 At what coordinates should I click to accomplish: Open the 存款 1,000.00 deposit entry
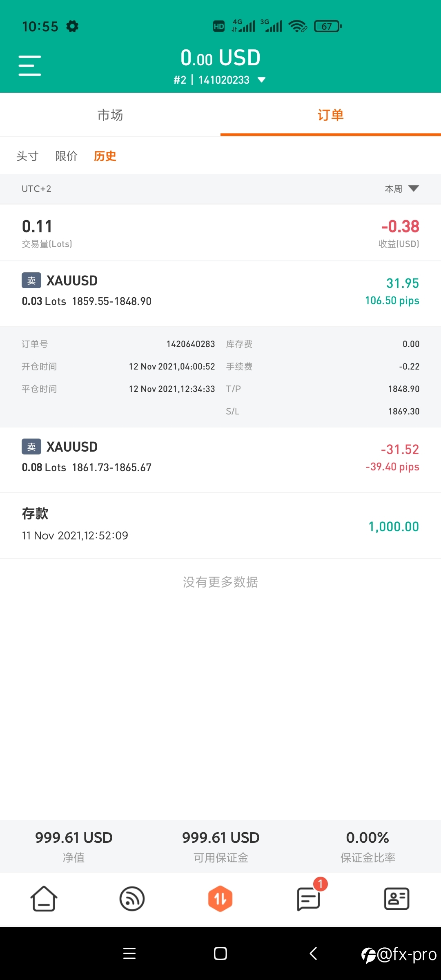[220, 526]
